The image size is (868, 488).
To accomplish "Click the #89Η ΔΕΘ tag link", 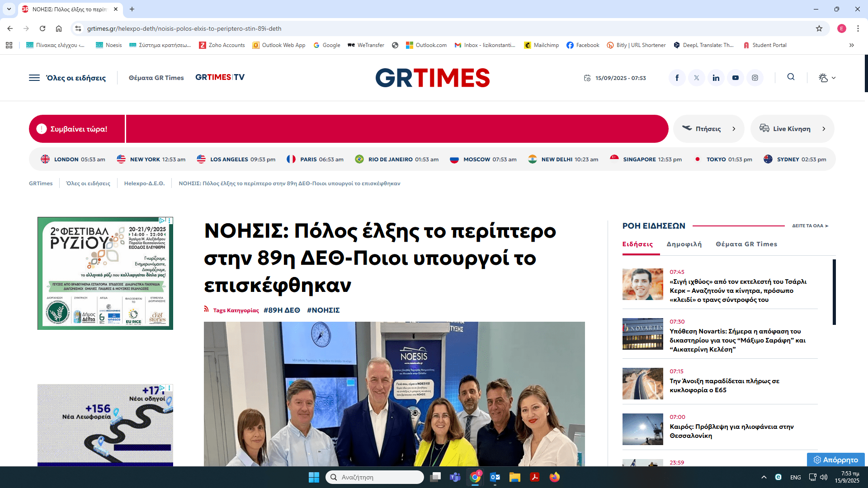I will [282, 310].
